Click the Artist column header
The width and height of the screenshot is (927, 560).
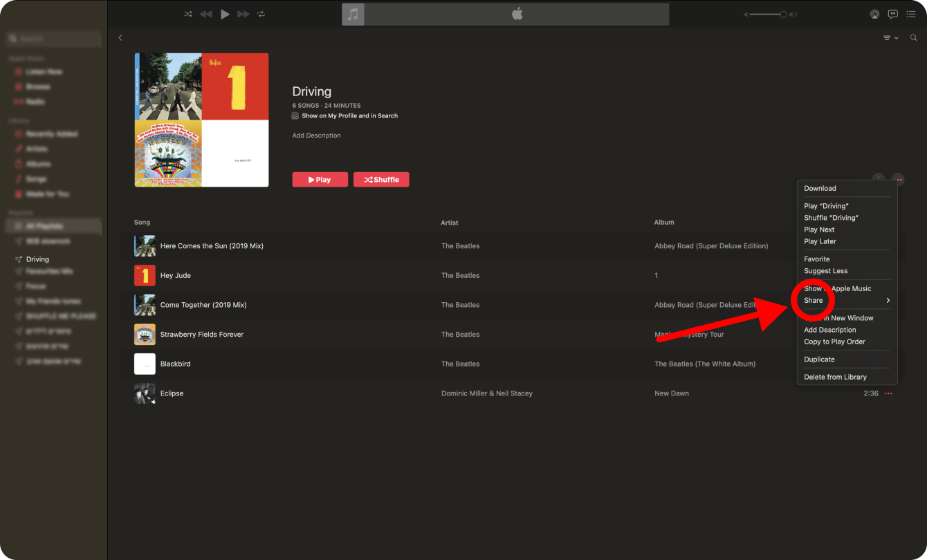[450, 223]
